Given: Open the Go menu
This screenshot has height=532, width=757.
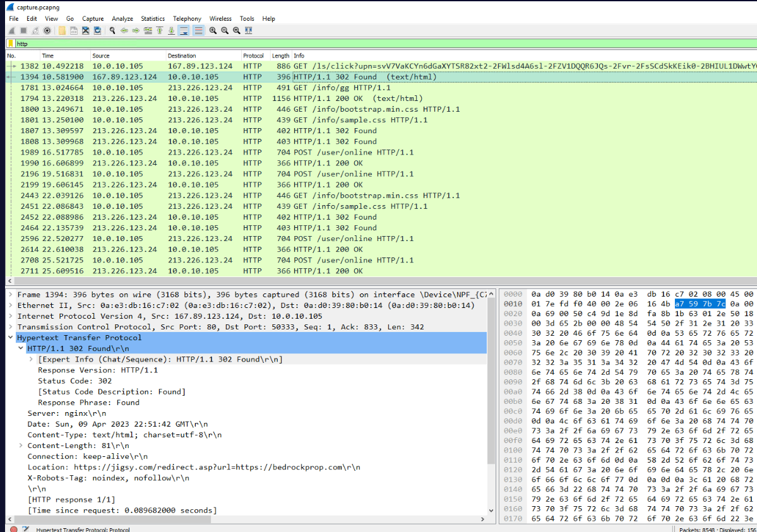Looking at the screenshot, I should (70, 18).
